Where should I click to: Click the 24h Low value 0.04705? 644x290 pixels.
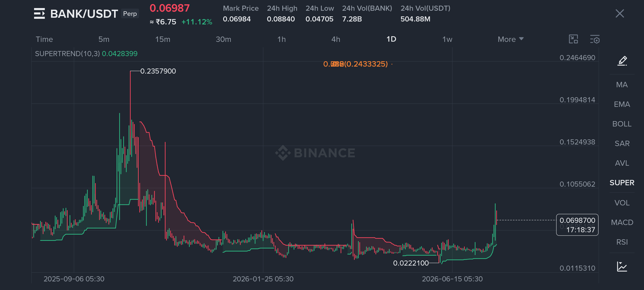pyautogui.click(x=319, y=19)
